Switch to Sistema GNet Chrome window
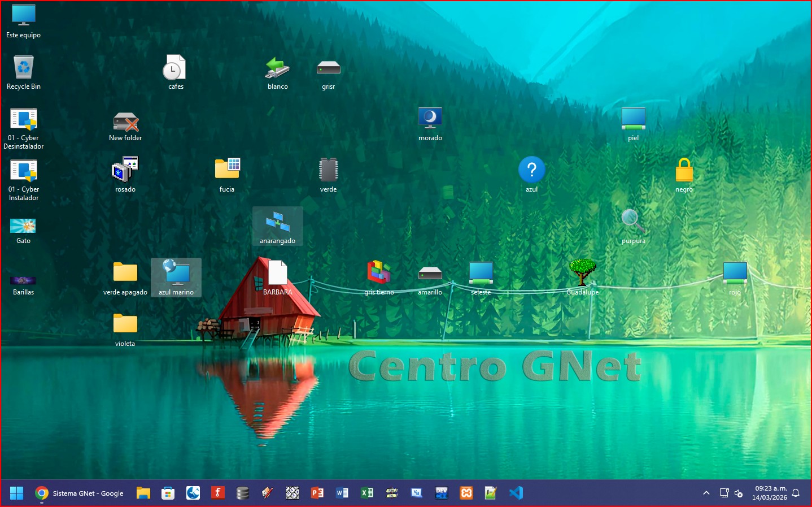The width and height of the screenshot is (812, 507). pos(80,493)
